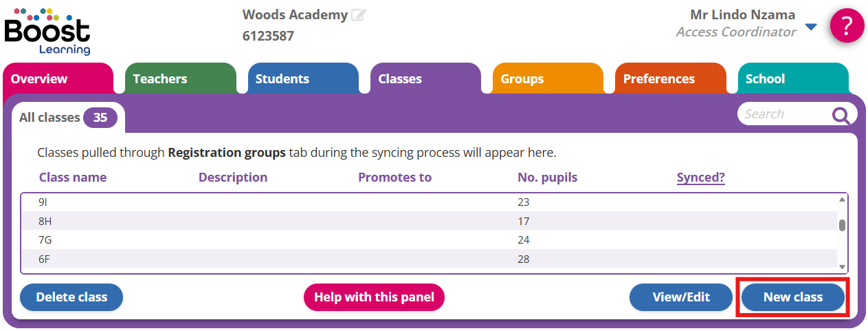Open the pink question mark help

(847, 26)
